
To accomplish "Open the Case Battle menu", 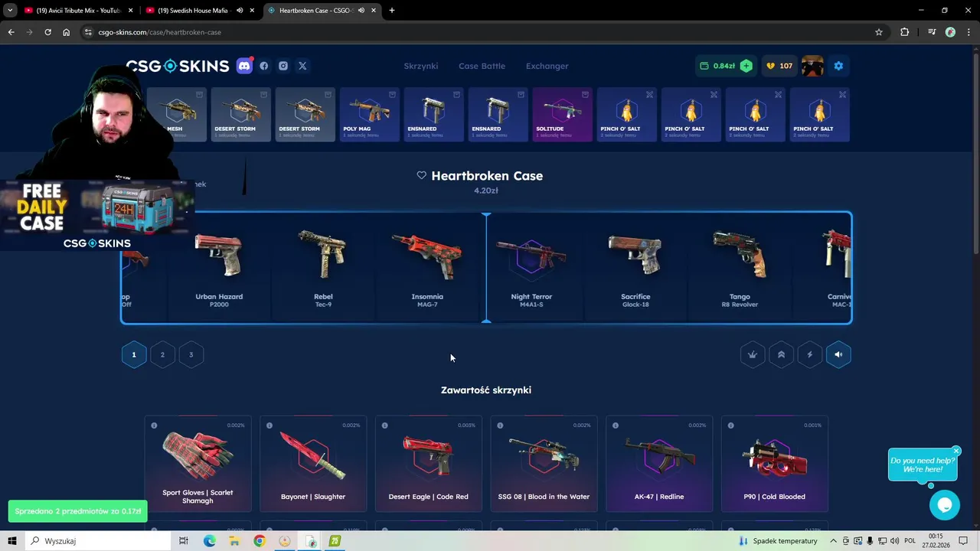I will [482, 66].
